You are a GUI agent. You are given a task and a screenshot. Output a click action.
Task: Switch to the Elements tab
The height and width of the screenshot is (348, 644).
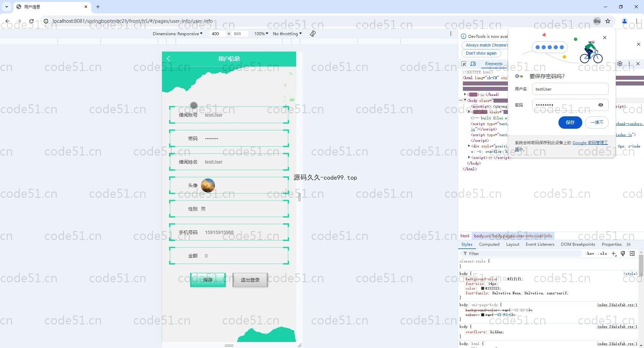coord(494,64)
